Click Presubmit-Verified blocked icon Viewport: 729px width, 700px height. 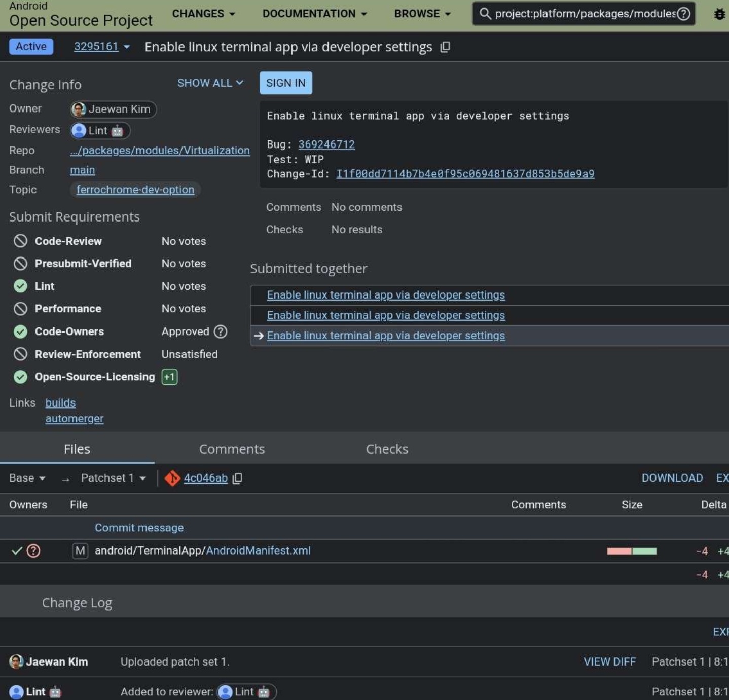coord(20,264)
